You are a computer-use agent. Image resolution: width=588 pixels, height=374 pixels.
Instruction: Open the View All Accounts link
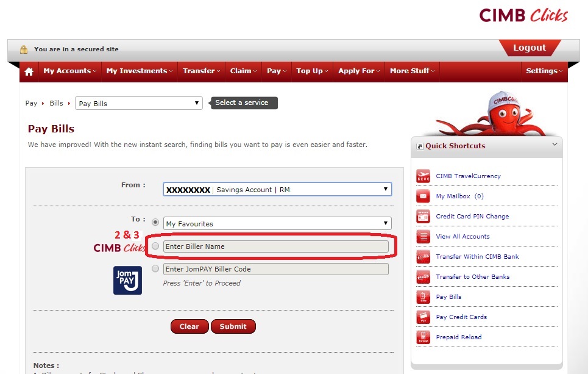pos(462,237)
